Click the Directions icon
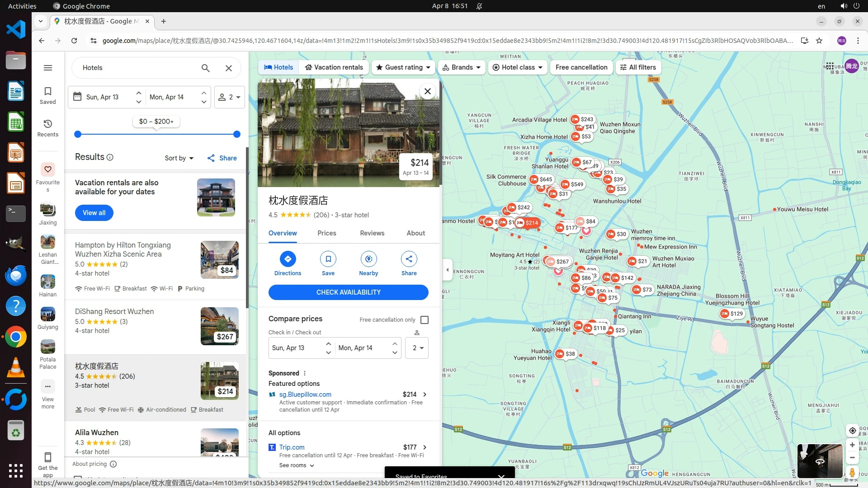 pos(288,259)
